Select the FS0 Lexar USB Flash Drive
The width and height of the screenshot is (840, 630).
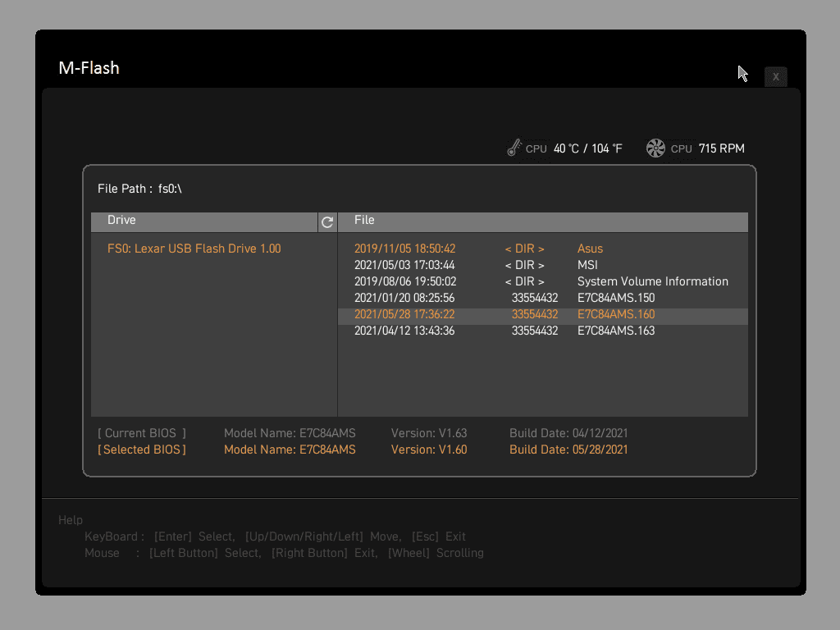click(194, 249)
